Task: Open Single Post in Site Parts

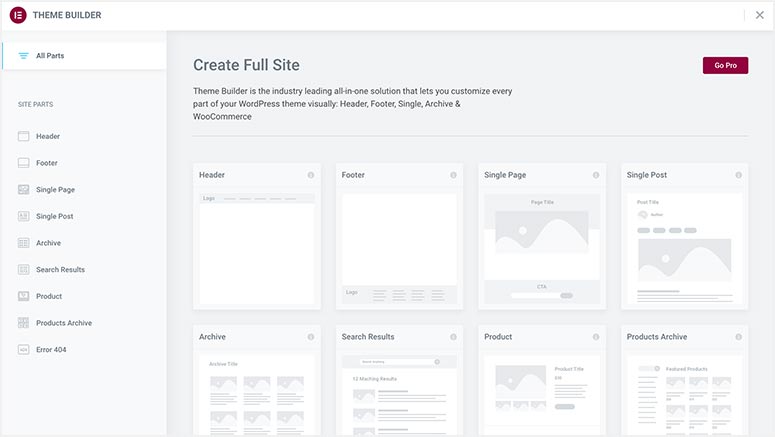Action: [x=54, y=217]
